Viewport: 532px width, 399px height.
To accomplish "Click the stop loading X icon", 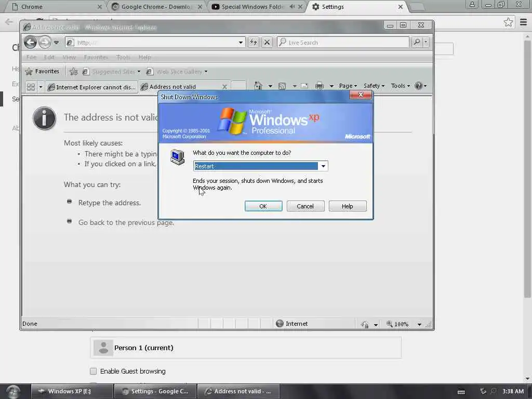I will [267, 43].
